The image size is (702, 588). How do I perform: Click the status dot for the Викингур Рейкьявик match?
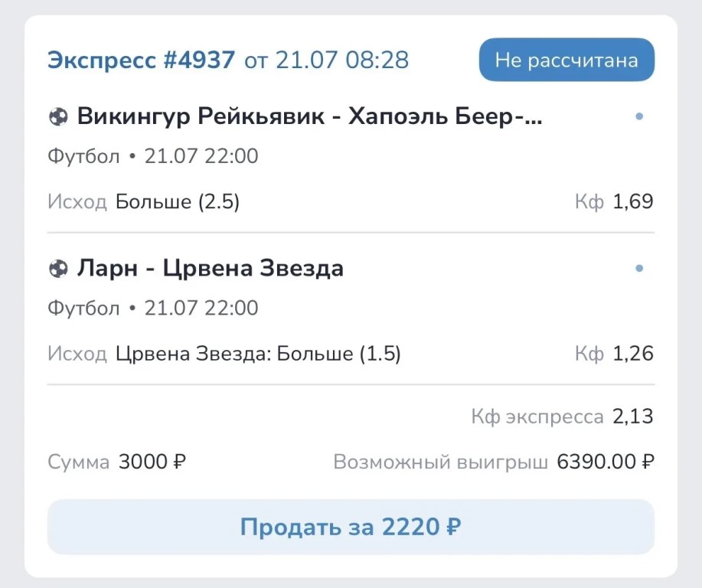click(x=639, y=116)
